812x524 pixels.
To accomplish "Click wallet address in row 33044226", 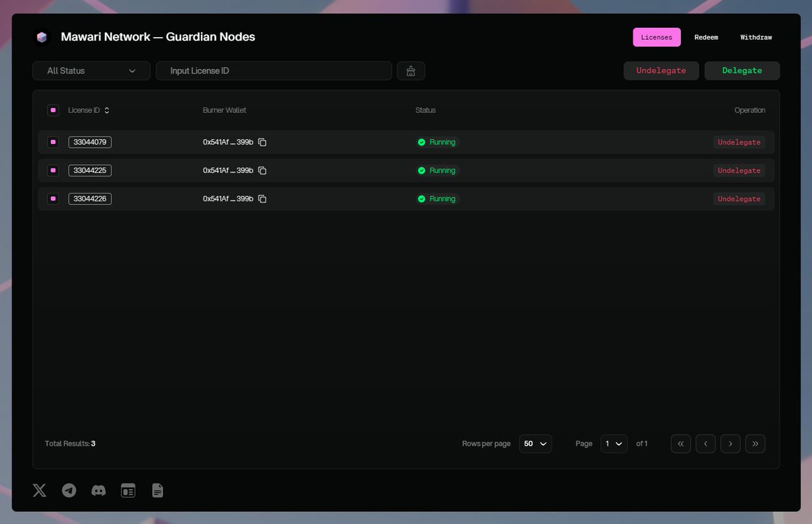I will (x=228, y=199).
